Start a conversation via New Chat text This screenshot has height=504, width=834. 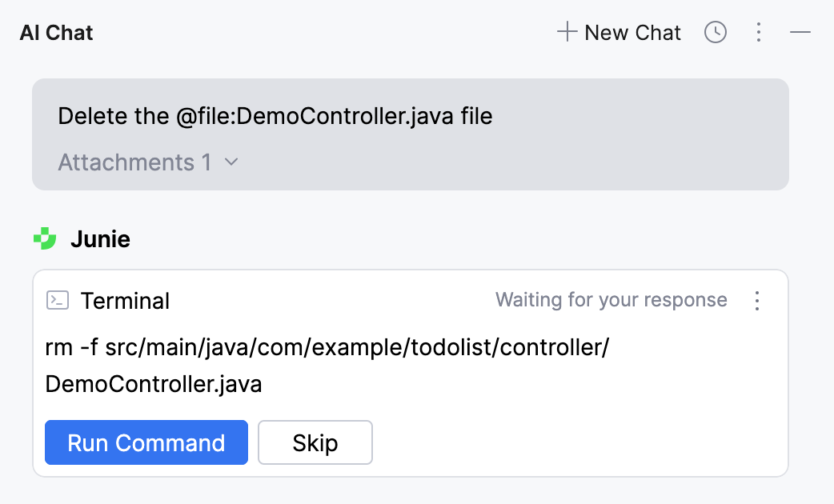[x=632, y=32]
